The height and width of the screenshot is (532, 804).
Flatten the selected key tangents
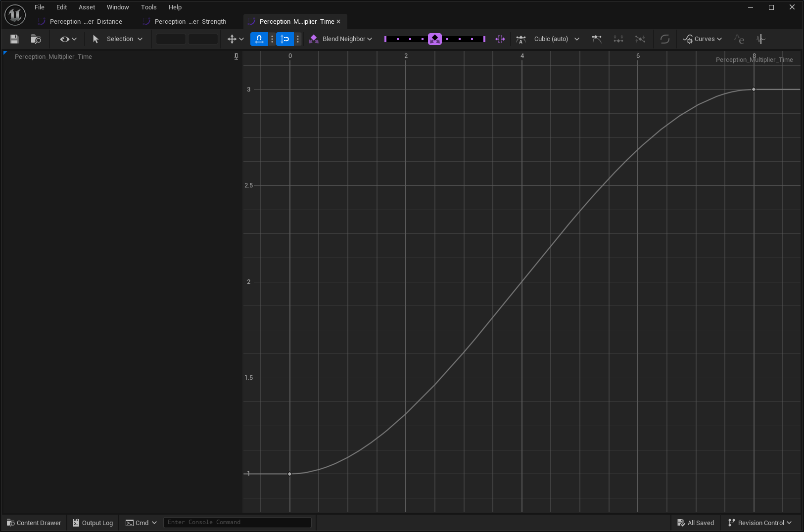tap(618, 39)
